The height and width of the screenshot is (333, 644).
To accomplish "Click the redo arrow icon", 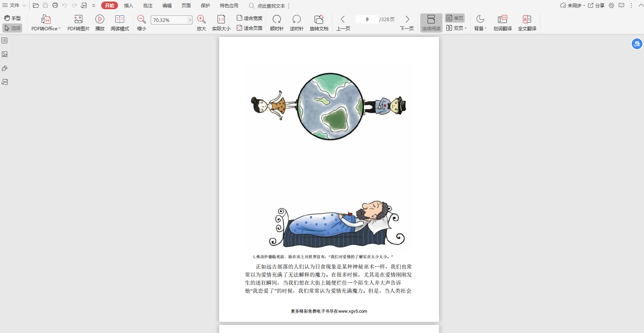I will (x=74, y=5).
